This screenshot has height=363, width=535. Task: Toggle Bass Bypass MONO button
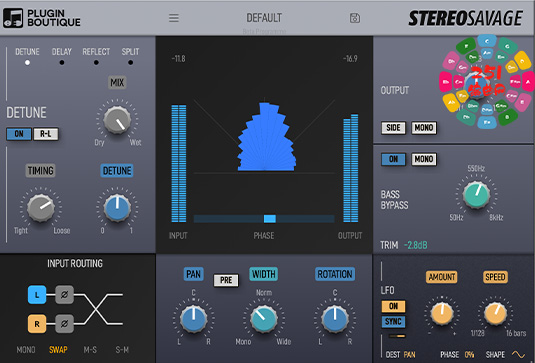coord(424,159)
